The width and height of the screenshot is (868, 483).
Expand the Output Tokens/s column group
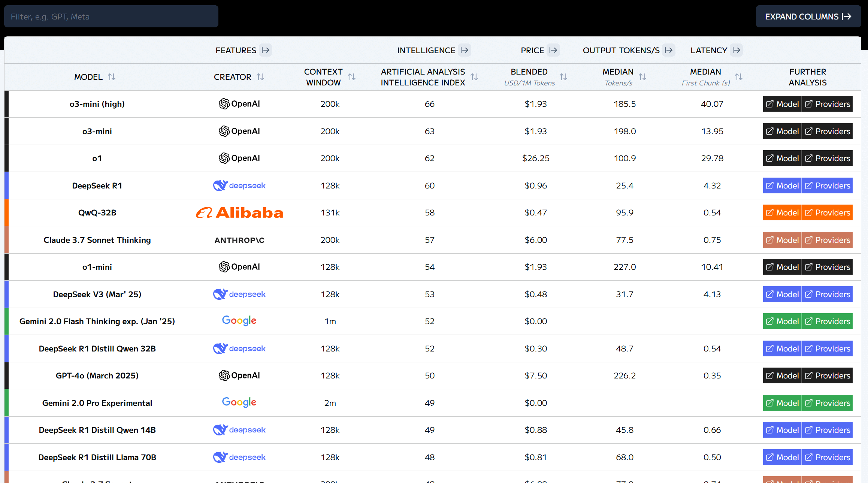(x=669, y=50)
